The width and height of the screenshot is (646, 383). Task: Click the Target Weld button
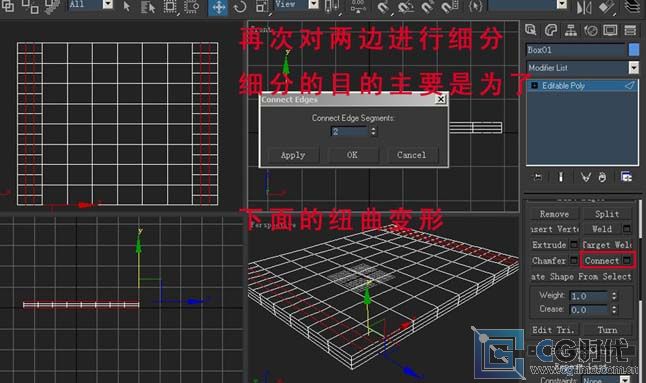click(606, 245)
